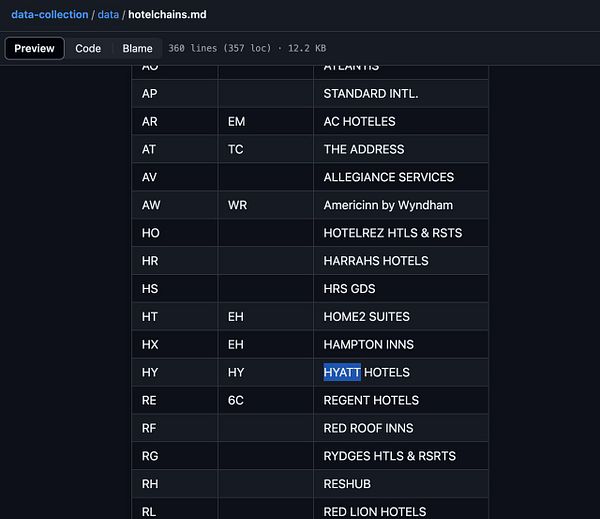
Task: Click the HAMPTON INNS cell
Action: pyautogui.click(x=401, y=344)
